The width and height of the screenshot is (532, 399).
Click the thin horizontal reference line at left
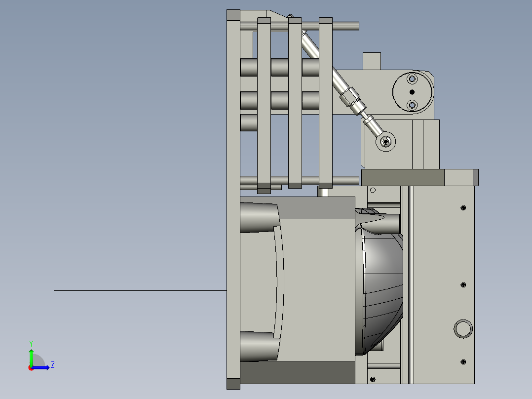pyautogui.click(x=140, y=290)
